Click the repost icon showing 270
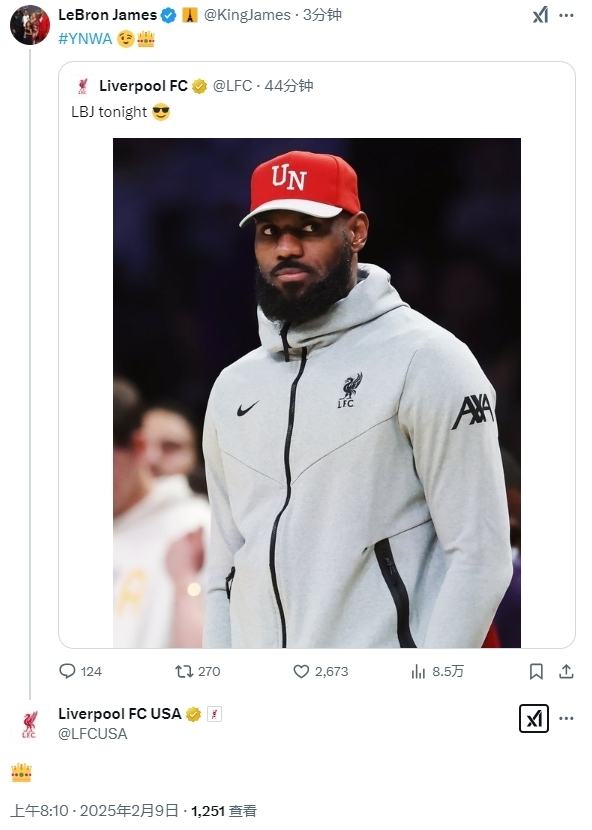Screen dimensions: 592x830 [184, 671]
